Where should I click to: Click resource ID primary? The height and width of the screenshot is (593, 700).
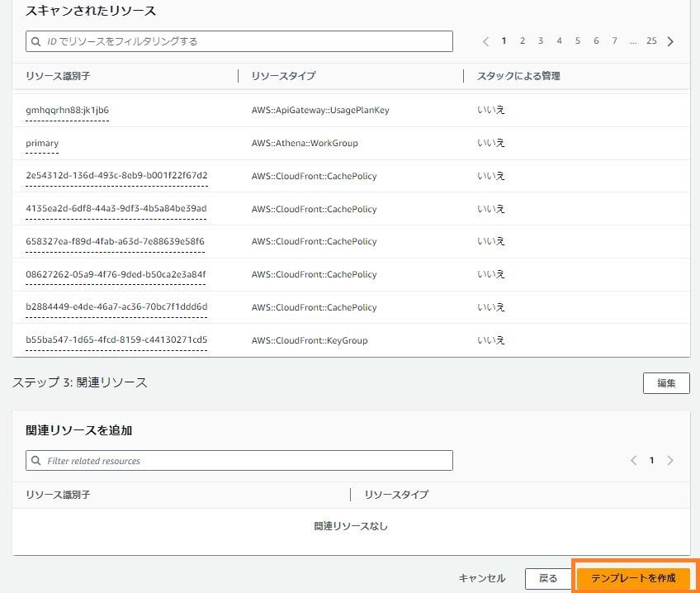coord(42,144)
